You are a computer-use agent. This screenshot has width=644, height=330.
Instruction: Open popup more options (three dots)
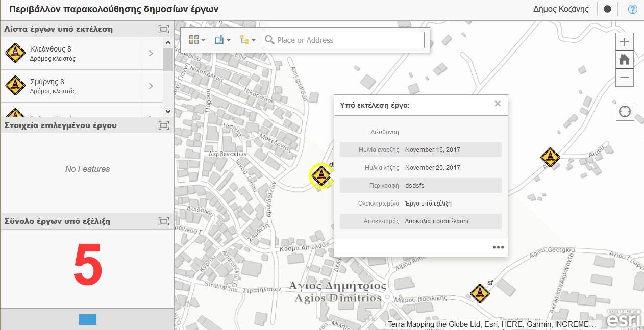498,247
